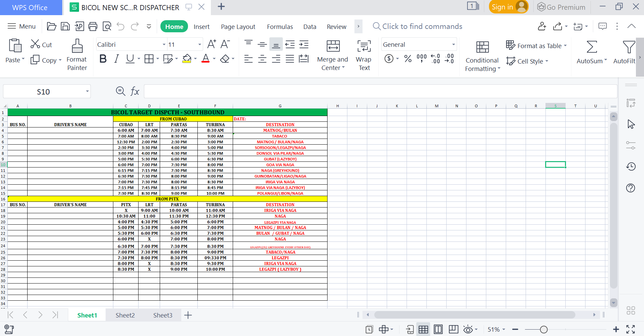
Task: Enter full screen view from the status bar
Action: coord(631,330)
